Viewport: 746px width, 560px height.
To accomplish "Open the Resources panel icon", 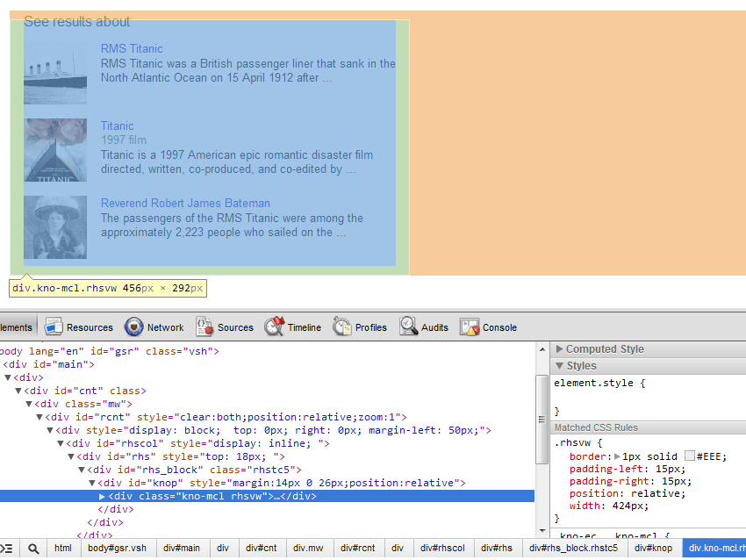I will tap(54, 327).
